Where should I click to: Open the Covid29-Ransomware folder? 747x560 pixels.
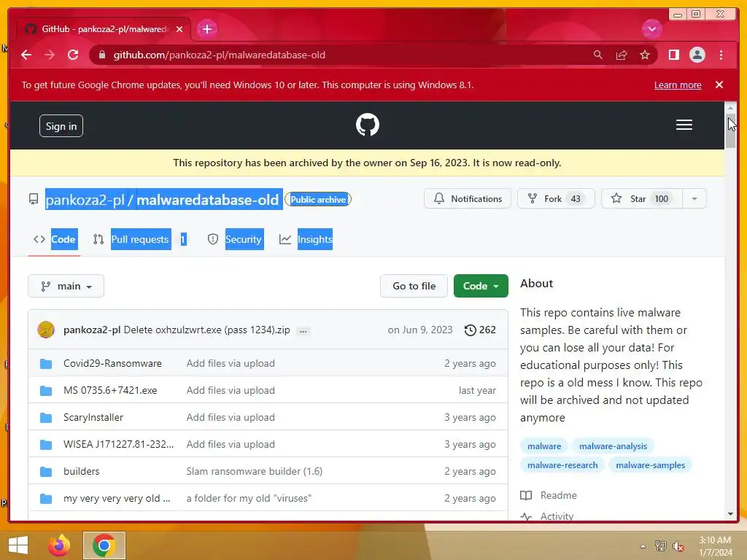point(112,363)
